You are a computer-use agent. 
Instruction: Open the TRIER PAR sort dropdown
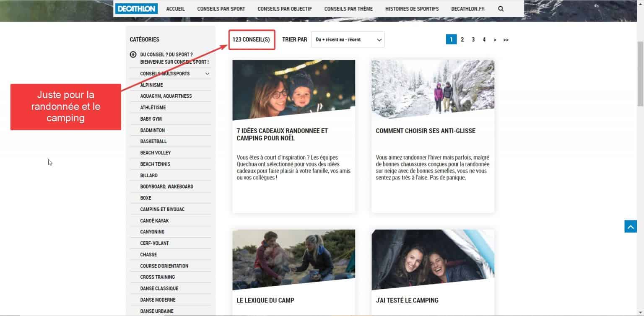click(348, 39)
